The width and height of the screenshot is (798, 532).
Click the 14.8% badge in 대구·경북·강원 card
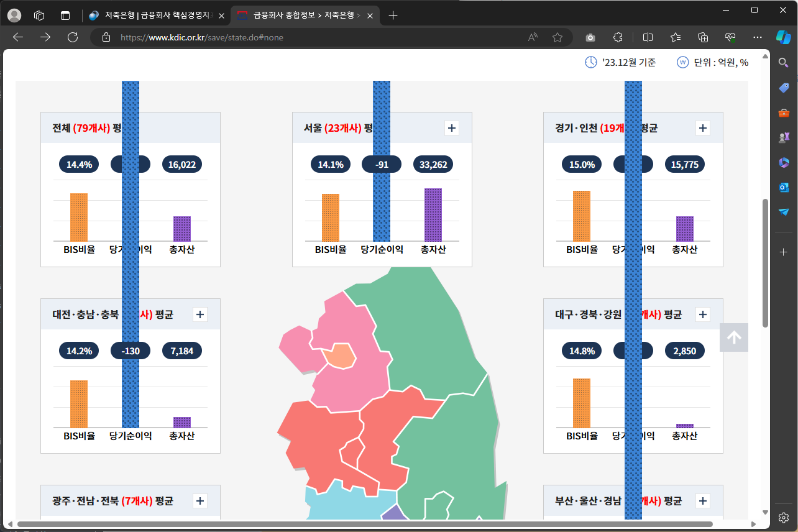click(582, 351)
